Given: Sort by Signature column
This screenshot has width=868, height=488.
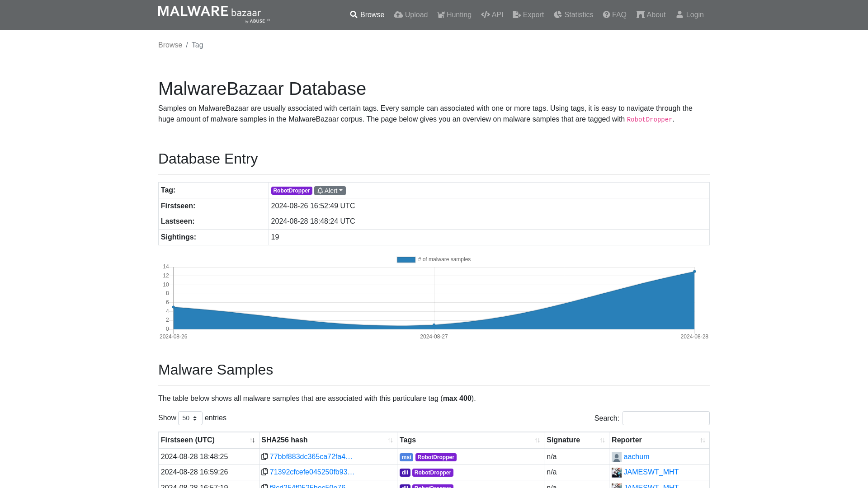Looking at the screenshot, I should click(x=576, y=440).
